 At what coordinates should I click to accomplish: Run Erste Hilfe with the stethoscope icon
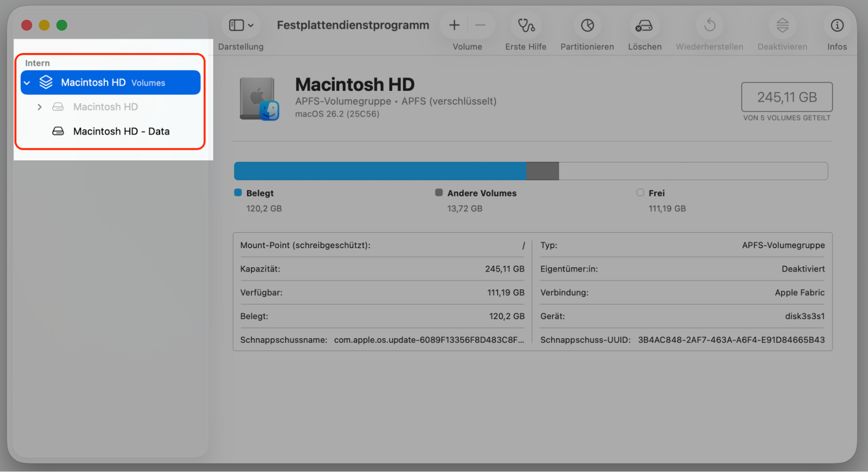point(526,25)
